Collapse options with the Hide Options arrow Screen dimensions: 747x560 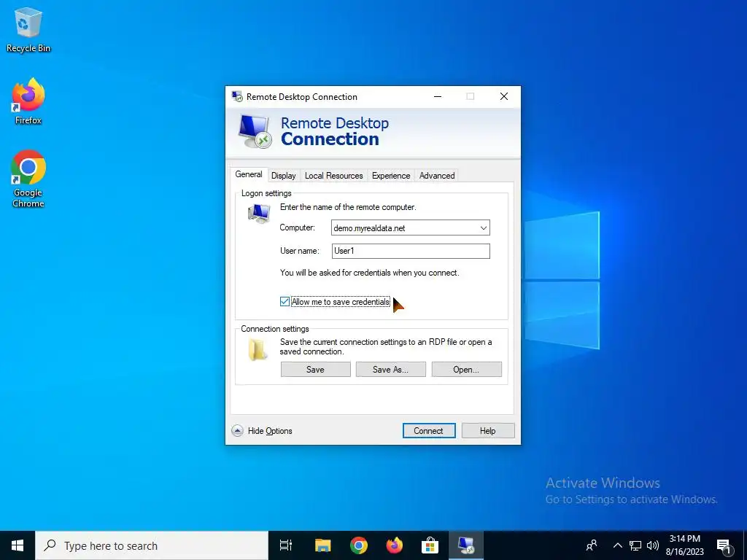coord(237,431)
